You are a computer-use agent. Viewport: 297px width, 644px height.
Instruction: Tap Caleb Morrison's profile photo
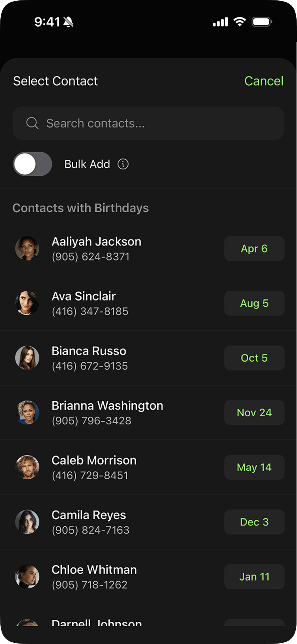click(x=27, y=467)
